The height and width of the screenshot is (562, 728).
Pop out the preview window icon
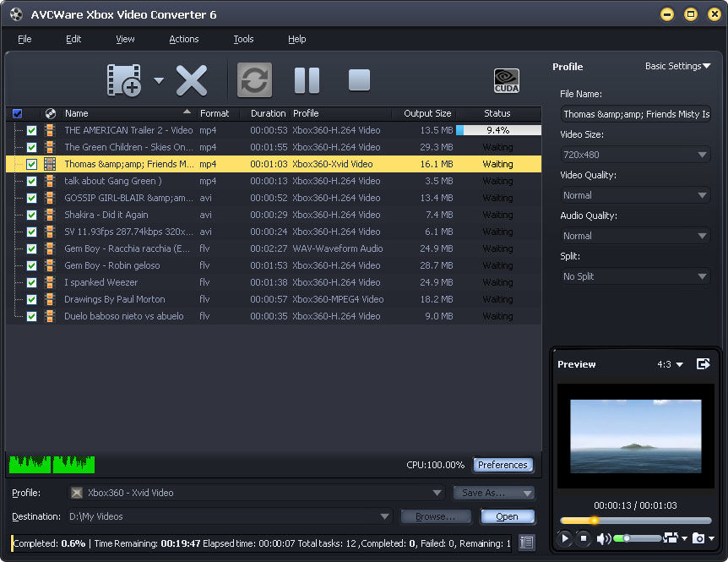pyautogui.click(x=703, y=363)
